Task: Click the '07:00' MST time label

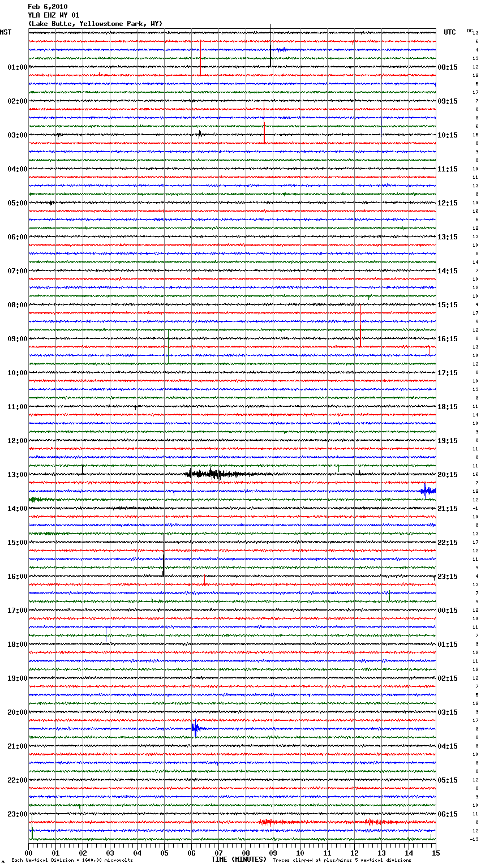Action: [18, 271]
